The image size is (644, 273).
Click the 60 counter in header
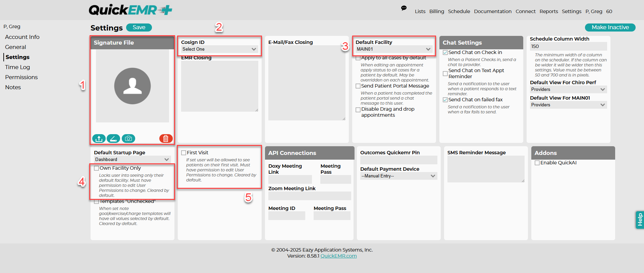coord(609,11)
